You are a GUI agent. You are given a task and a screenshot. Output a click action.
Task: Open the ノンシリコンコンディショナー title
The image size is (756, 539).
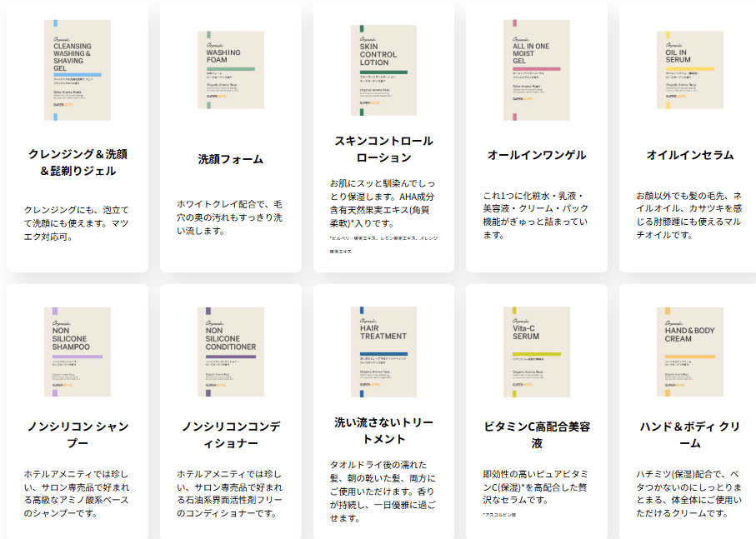coord(231,435)
